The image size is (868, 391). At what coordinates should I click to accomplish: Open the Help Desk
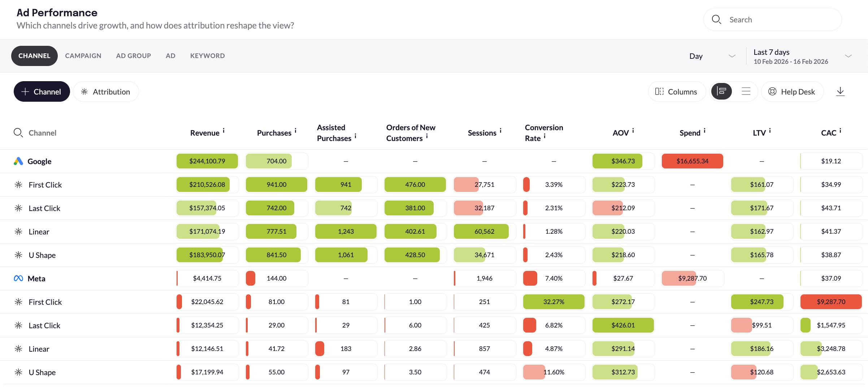pyautogui.click(x=792, y=92)
